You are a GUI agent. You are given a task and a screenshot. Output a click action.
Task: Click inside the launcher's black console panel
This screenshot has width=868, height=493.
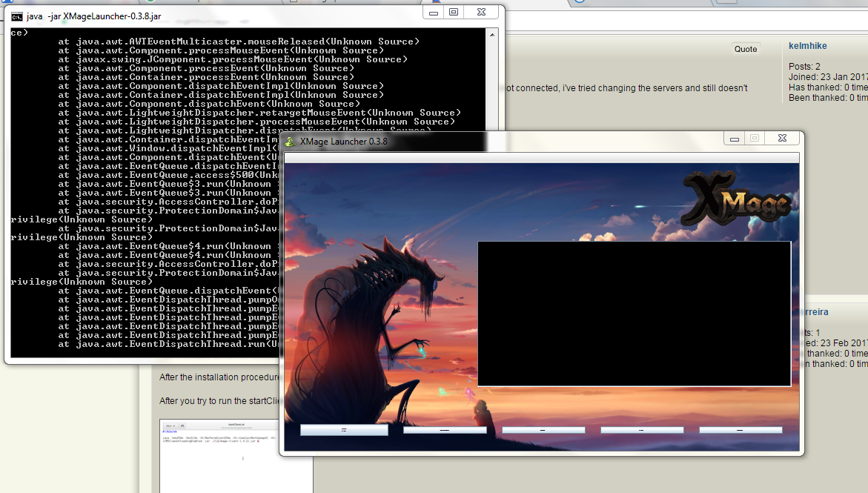[634, 314]
